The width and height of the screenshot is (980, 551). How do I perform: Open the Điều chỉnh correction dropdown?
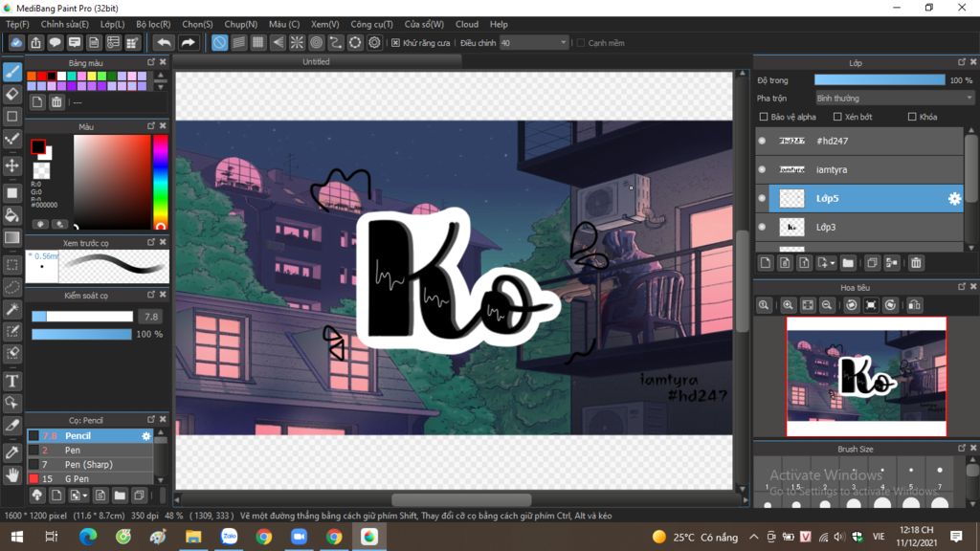coord(534,43)
